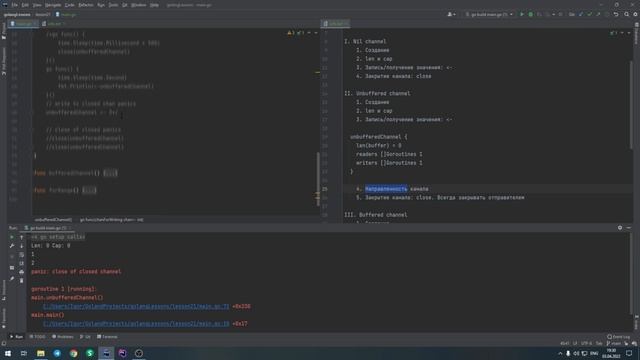Image resolution: width=640 pixels, height=360 pixels.
Task: Open the Run menu
Action: coord(101,5)
